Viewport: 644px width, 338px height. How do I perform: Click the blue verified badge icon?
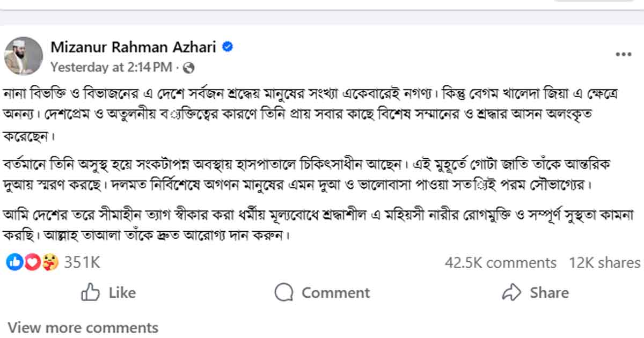(228, 47)
